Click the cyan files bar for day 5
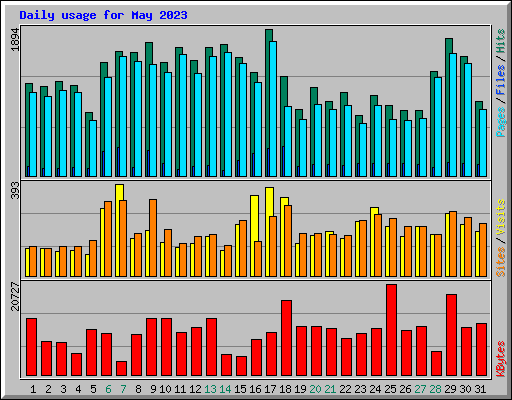 pyautogui.click(x=93, y=148)
